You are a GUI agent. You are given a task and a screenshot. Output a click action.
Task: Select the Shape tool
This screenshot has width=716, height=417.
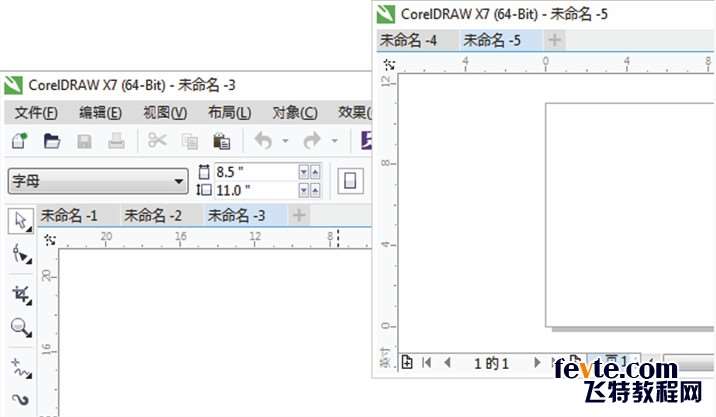point(21,254)
